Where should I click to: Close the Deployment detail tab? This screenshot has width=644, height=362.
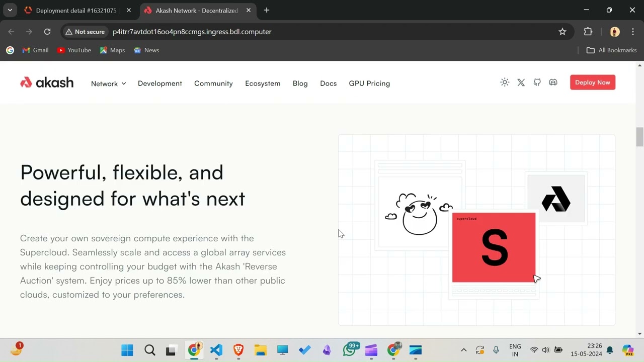(129, 10)
